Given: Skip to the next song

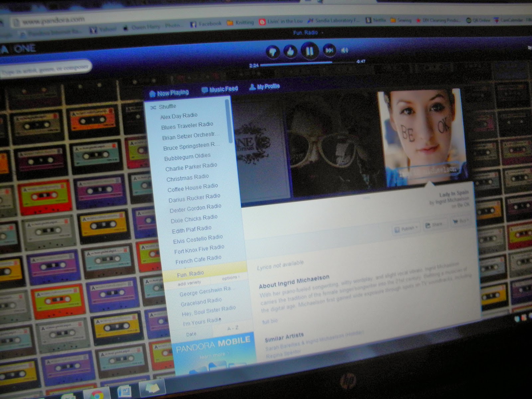Looking at the screenshot, I should (x=329, y=50).
